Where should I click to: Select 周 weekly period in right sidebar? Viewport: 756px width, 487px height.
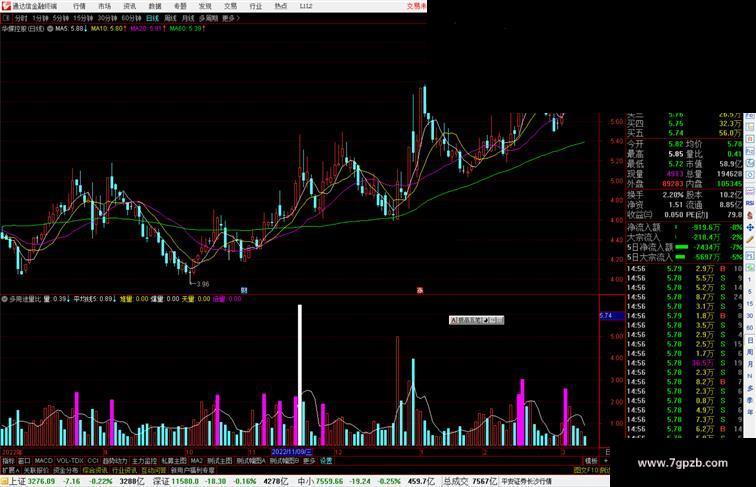(750, 352)
